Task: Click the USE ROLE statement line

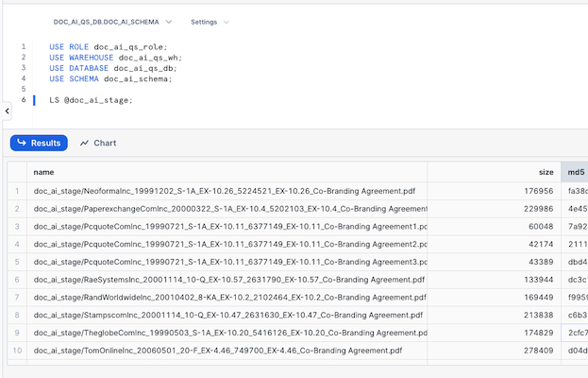Action: point(108,45)
